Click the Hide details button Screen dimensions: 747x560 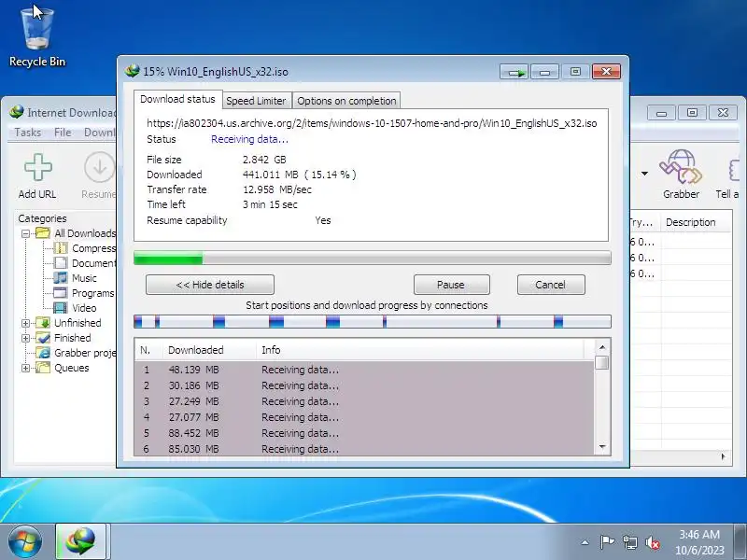click(x=210, y=285)
